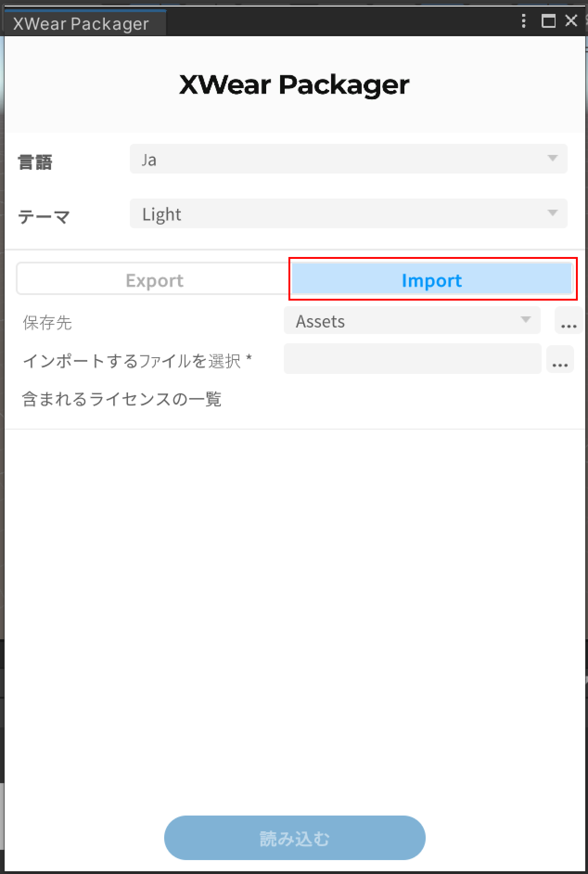Screen dimensions: 588x874
Task: Click the テーマ label
Action: point(44,217)
